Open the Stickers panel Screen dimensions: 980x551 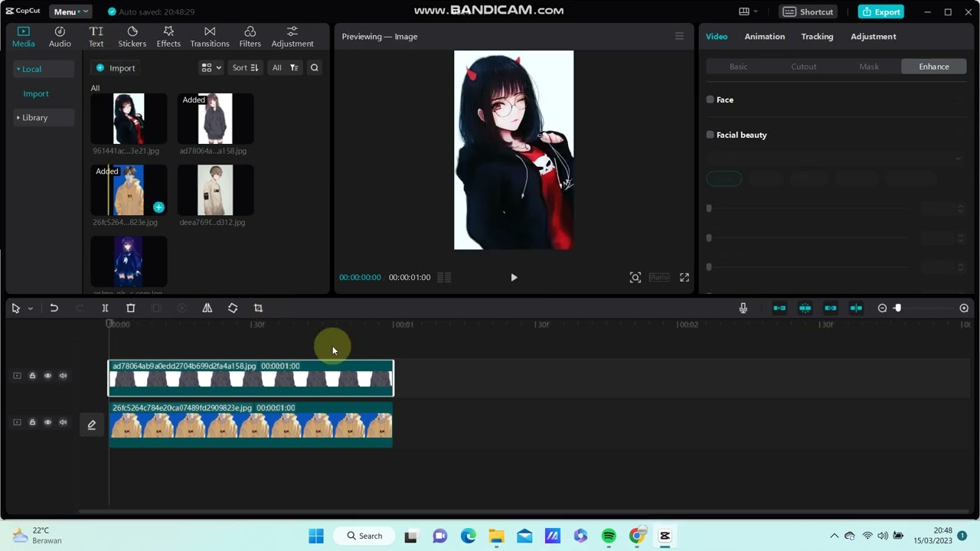point(132,37)
